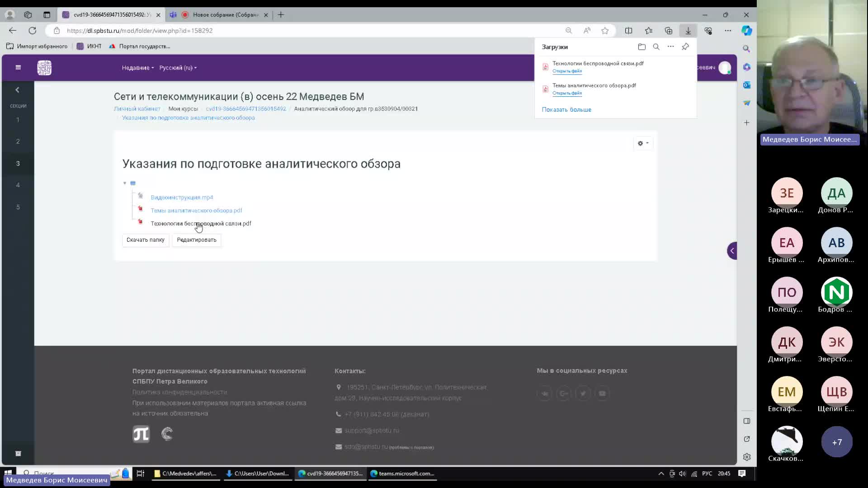Open the Outlook icon in Edge sidebar

pyautogui.click(x=747, y=85)
